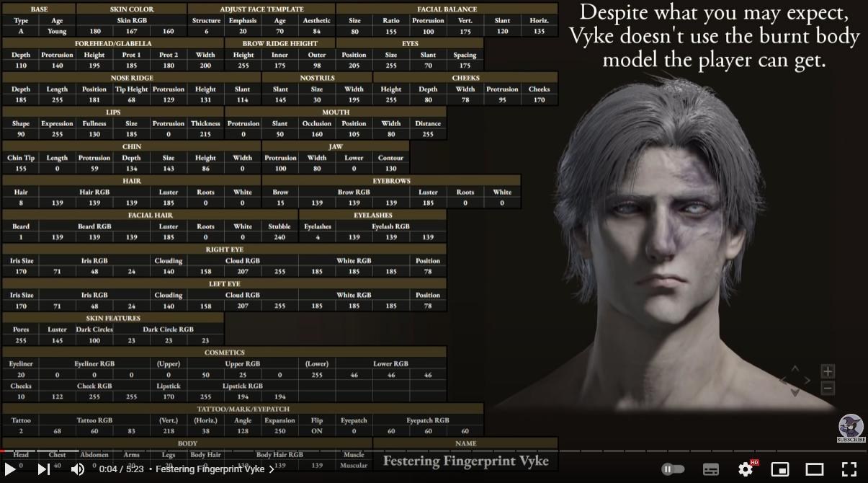Click the plus zoom icon beside character

828,371
